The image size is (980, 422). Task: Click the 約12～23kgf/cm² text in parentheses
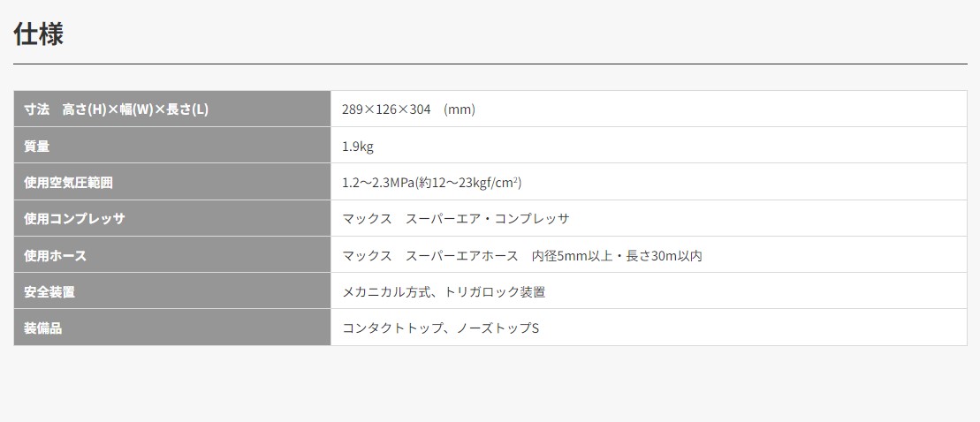tap(471, 183)
